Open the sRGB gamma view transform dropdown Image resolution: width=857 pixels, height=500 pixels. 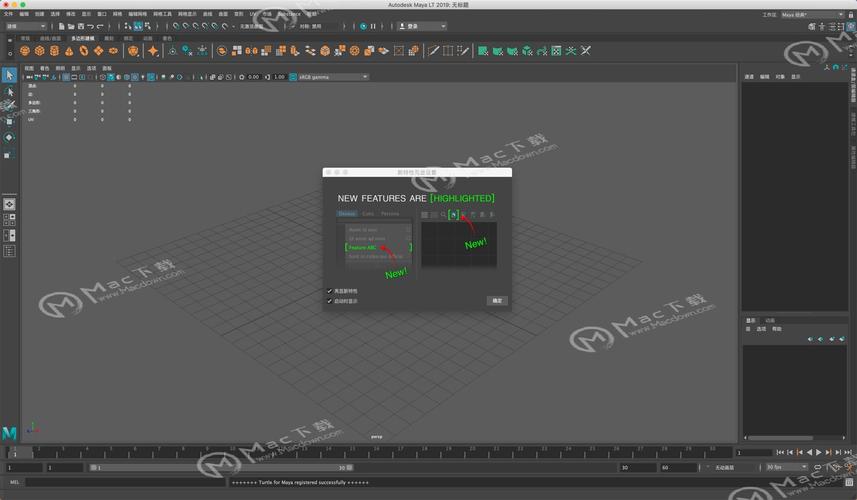pyautogui.click(x=333, y=77)
